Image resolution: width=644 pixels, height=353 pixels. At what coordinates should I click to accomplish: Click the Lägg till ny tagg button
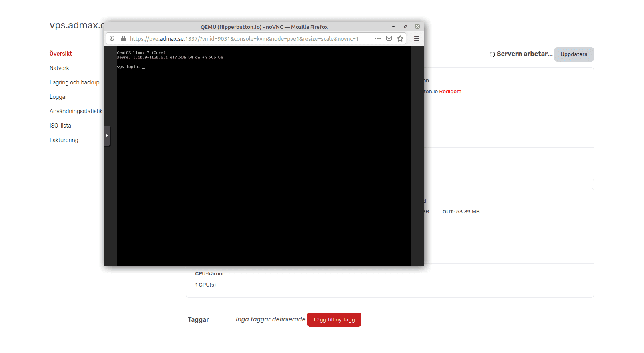[x=334, y=320]
